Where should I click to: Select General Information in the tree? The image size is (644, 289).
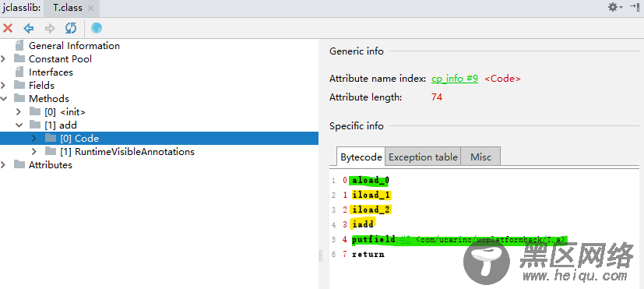click(x=74, y=46)
